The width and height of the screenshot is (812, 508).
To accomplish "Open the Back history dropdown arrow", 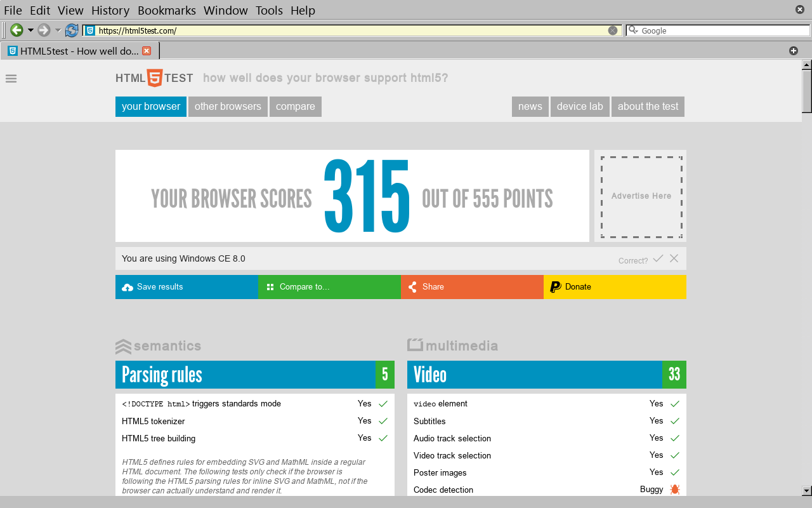I will coord(30,30).
